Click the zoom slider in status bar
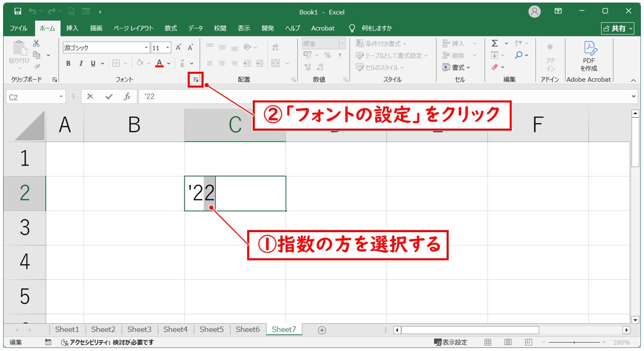644x351 pixels. [x=574, y=342]
